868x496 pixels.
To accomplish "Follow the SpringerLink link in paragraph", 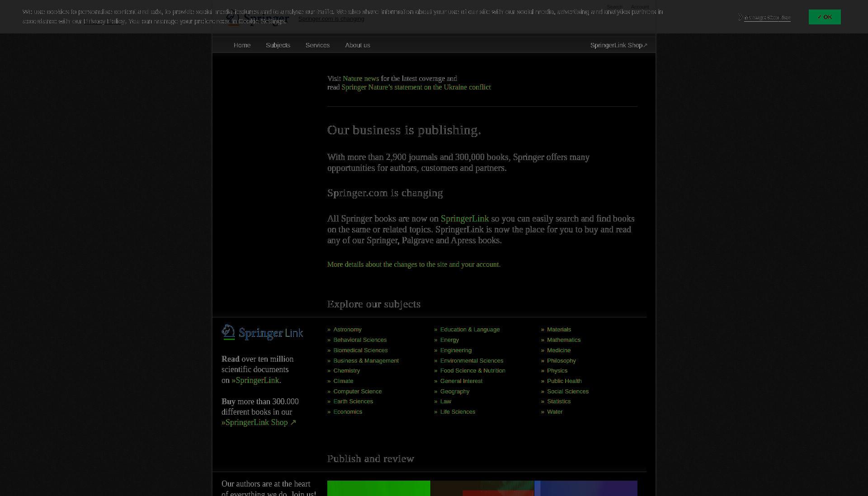I will (464, 219).
